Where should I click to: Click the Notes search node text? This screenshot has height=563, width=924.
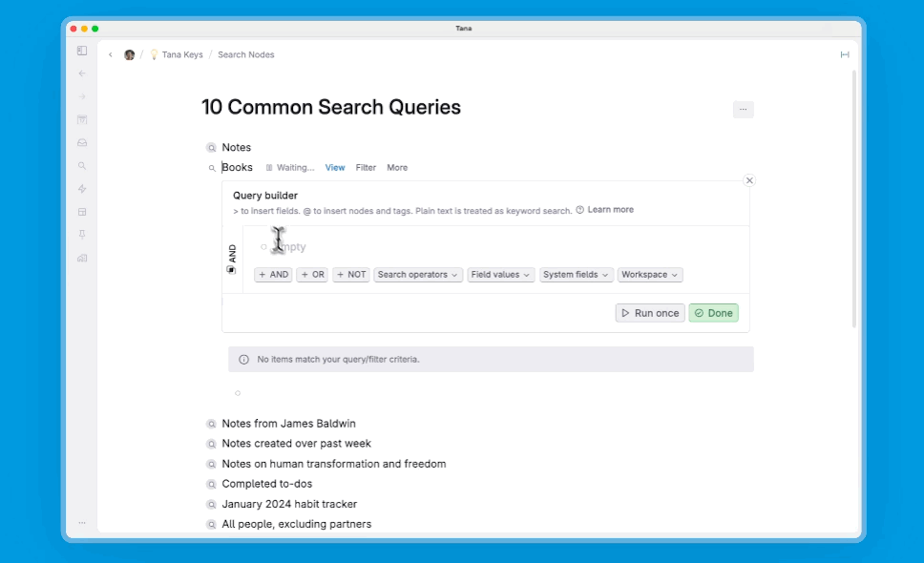(237, 147)
